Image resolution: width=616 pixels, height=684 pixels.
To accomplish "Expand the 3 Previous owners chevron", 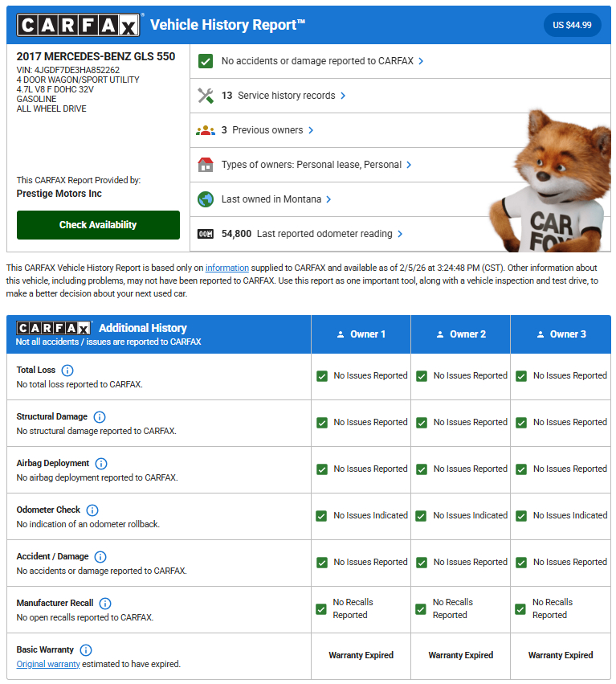I will click(x=311, y=130).
